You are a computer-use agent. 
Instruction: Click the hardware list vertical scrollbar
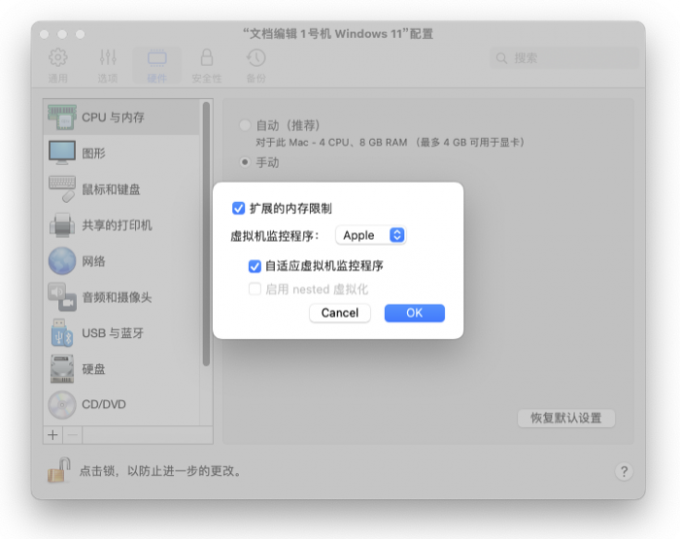coord(206,234)
